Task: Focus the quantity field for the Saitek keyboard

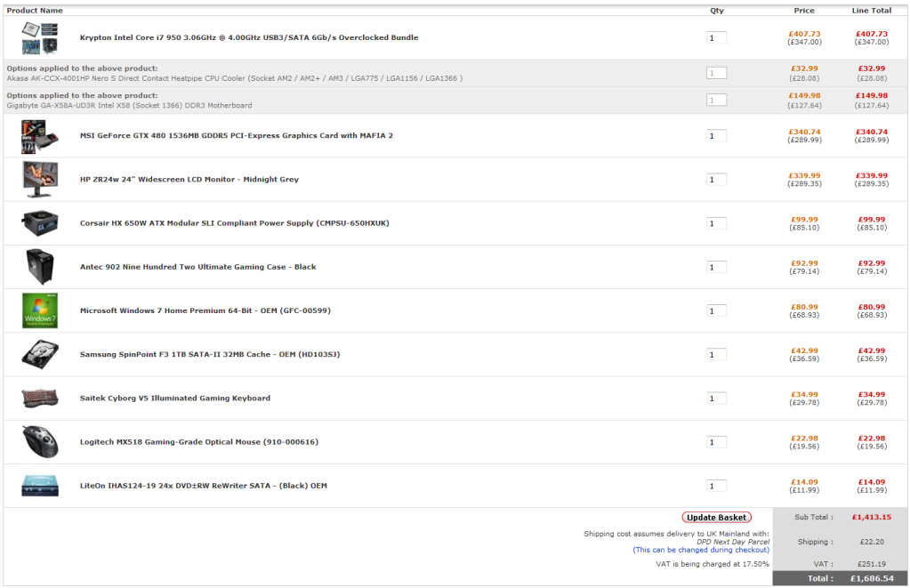Action: pyautogui.click(x=717, y=399)
